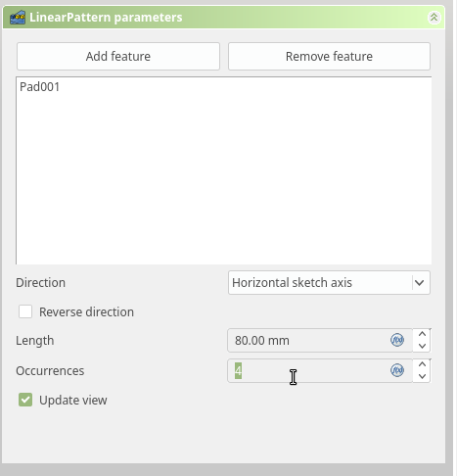Collapse the LinearPattern parameters panel

coord(434,18)
